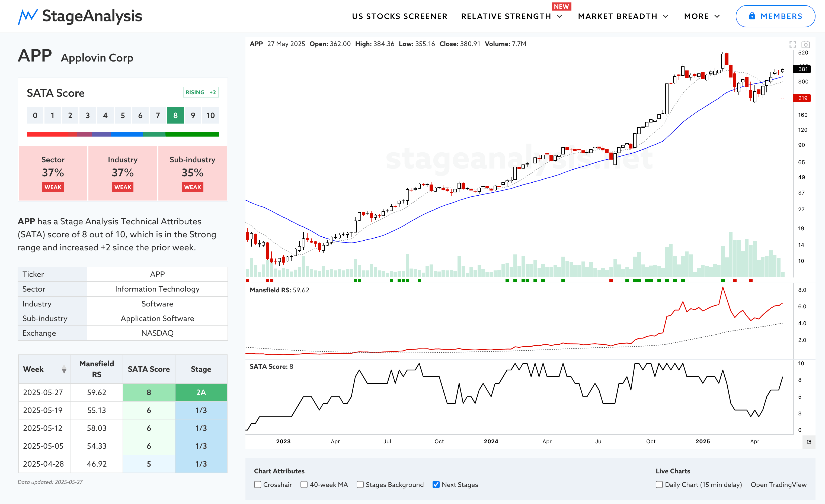Sort table by Week column arrow
This screenshot has width=825, height=504.
64,370
